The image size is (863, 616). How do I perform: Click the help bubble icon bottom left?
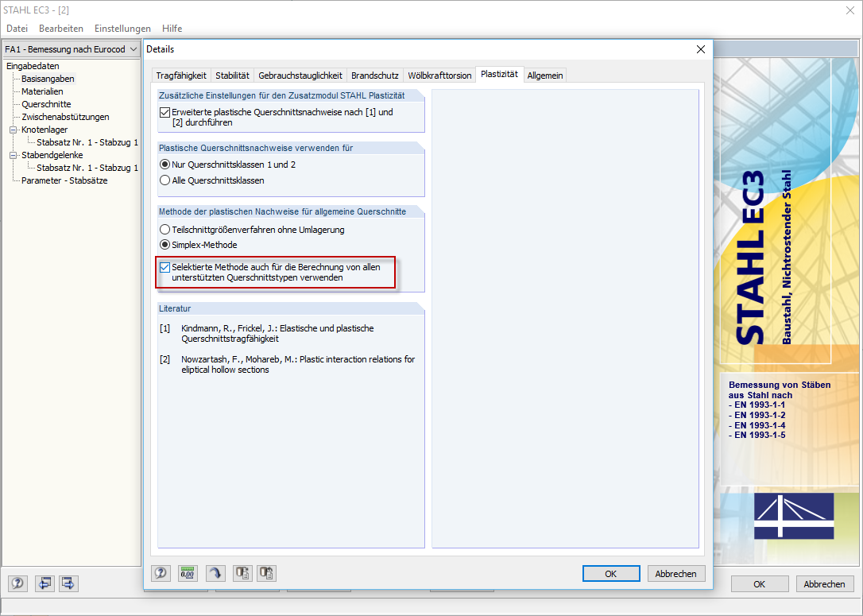17,583
